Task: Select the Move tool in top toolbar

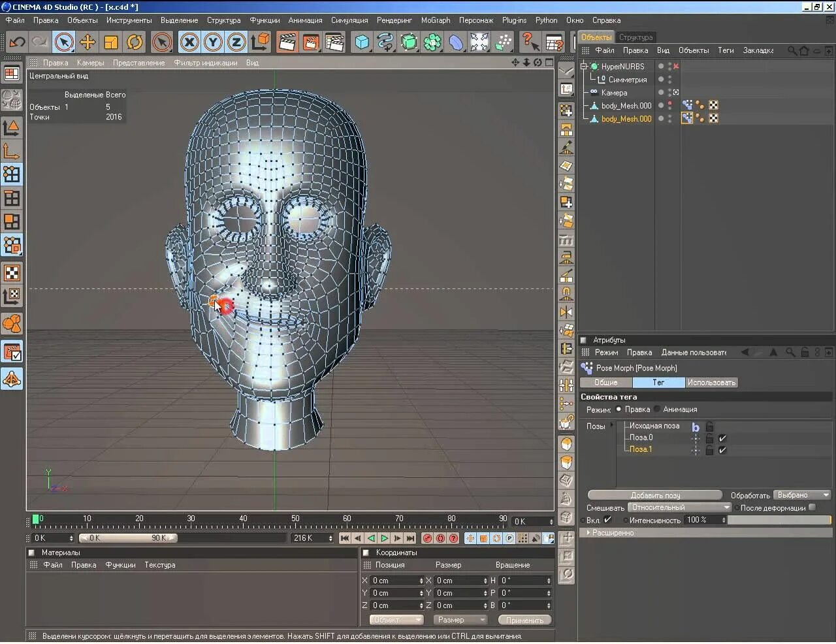Action: (88, 42)
